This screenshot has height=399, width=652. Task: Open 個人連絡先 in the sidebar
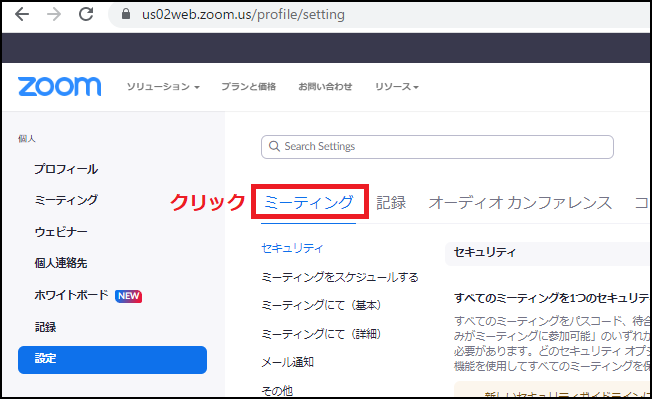(x=61, y=263)
